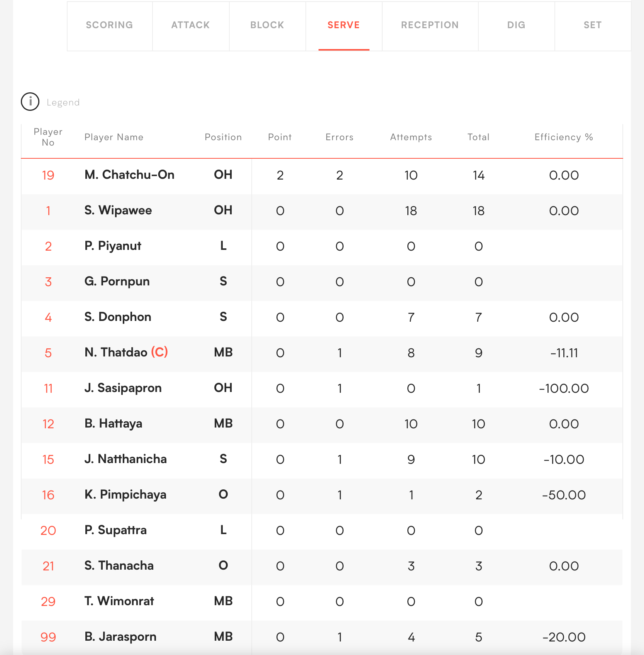
Task: Click the Serve tab
Action: pyautogui.click(x=344, y=25)
